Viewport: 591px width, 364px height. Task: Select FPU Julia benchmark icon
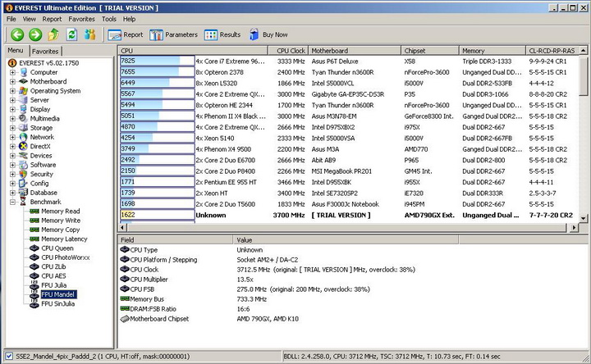coord(34,285)
